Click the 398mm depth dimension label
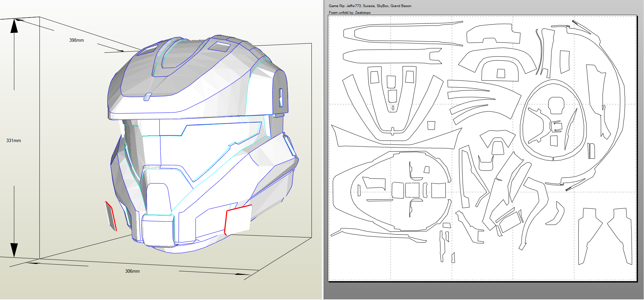The image size is (644, 300). click(76, 40)
